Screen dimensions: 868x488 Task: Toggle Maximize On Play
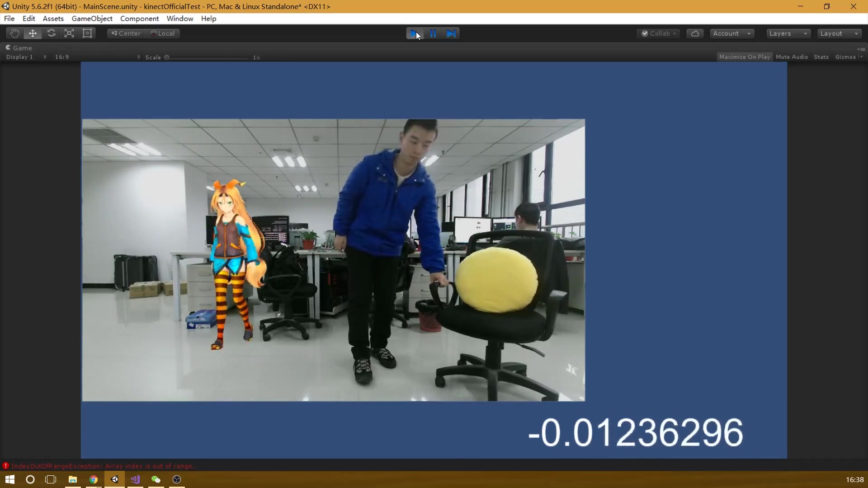[x=744, y=56]
